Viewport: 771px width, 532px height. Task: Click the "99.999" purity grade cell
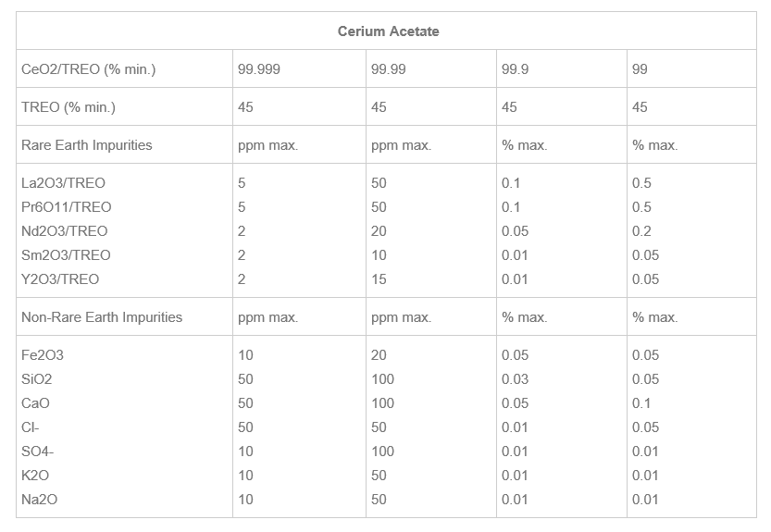tap(259, 69)
